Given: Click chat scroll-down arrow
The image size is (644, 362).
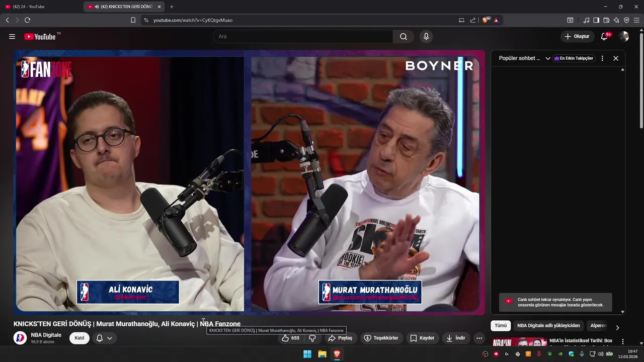Looking at the screenshot, I should 622,312.
